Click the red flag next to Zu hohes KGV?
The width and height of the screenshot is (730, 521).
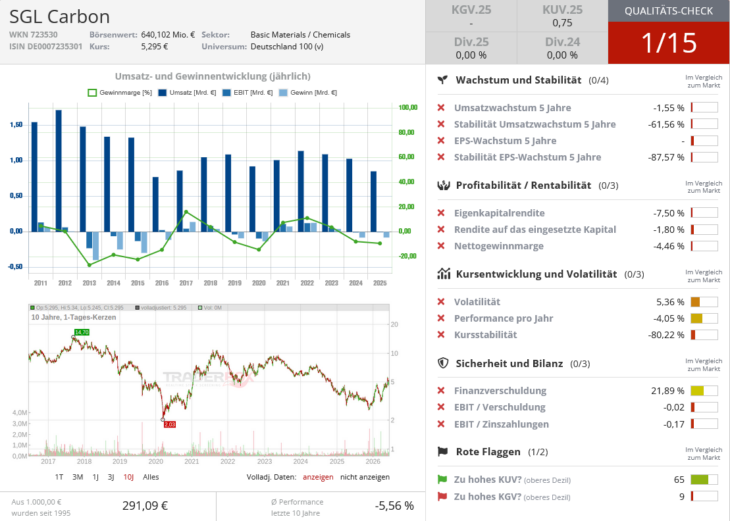click(x=442, y=496)
